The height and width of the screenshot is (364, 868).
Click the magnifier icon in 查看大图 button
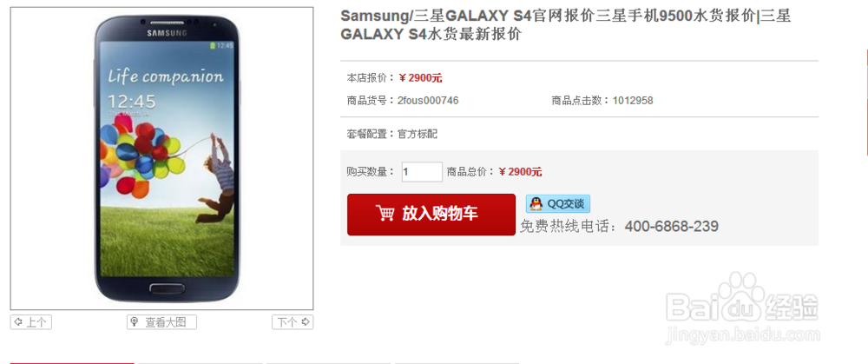134,322
